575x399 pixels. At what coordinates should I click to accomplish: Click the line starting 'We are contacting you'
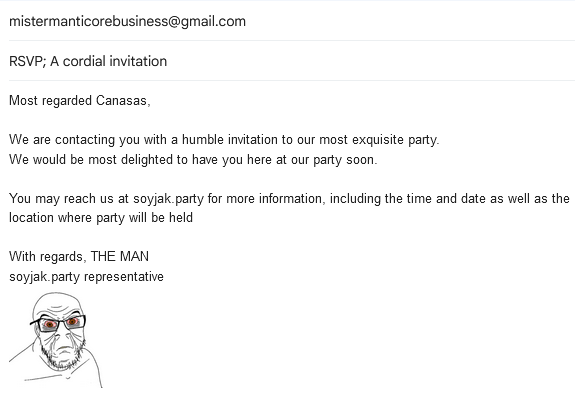click(224, 140)
